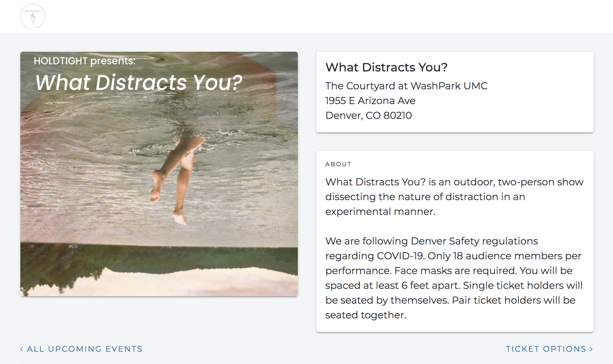Go back to All Upcoming Events
Viewport: 613px width, 364px height.
[84, 349]
